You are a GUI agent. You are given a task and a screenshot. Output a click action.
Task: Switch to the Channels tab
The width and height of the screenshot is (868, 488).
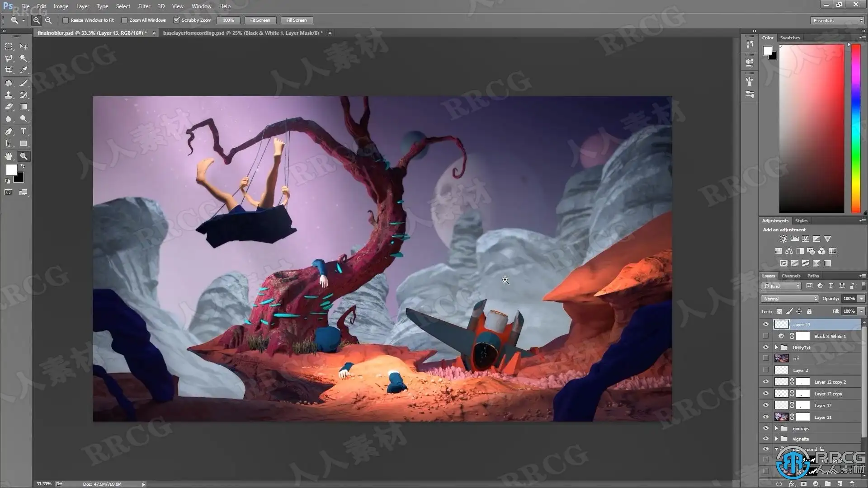click(791, 276)
